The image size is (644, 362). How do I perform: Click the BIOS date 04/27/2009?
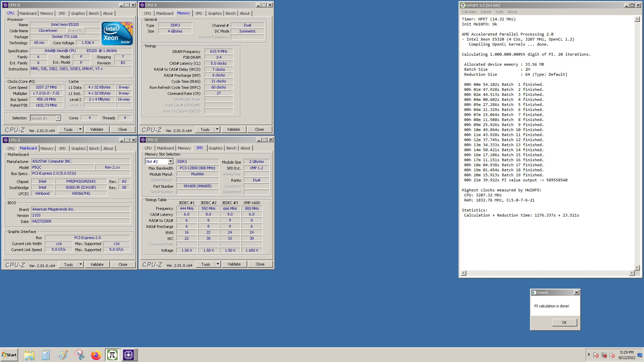point(80,221)
